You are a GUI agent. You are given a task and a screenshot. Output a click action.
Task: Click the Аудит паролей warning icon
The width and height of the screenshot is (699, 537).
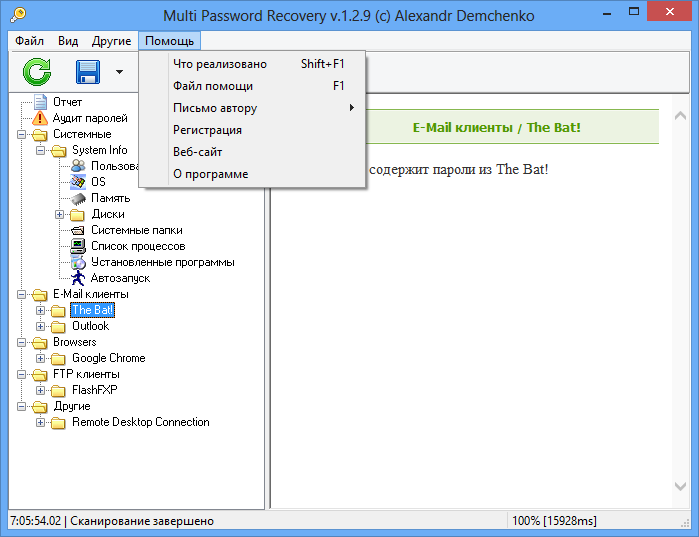coord(40,118)
